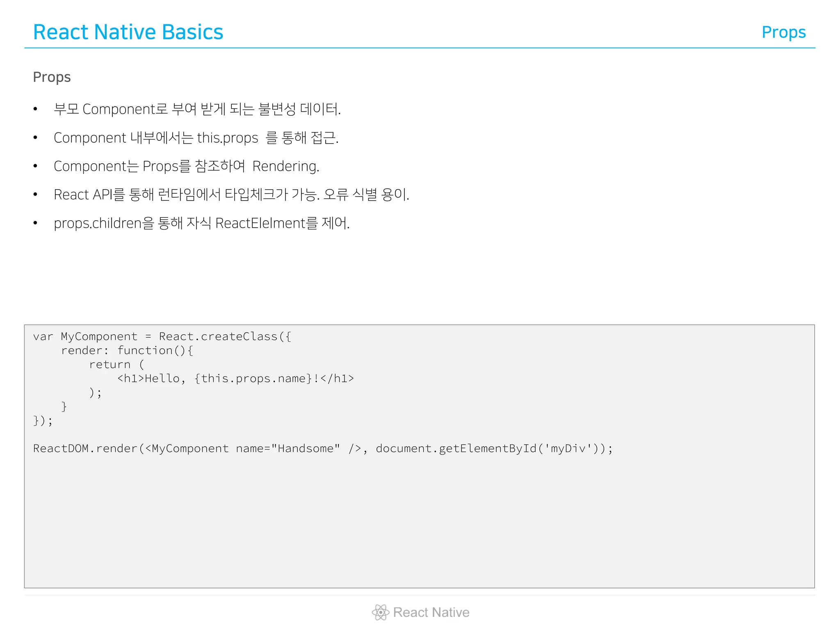Click code line with '<h1>Hello, {this.props.name}!</h1>'
This screenshot has width=840, height=630.
(x=235, y=378)
